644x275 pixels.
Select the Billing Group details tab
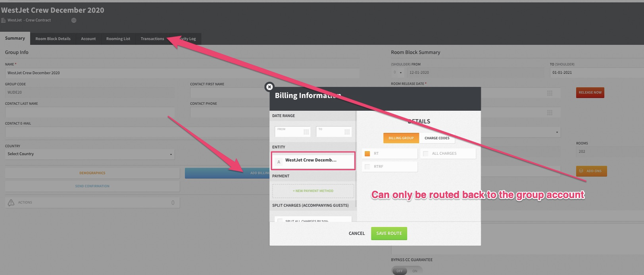401,138
